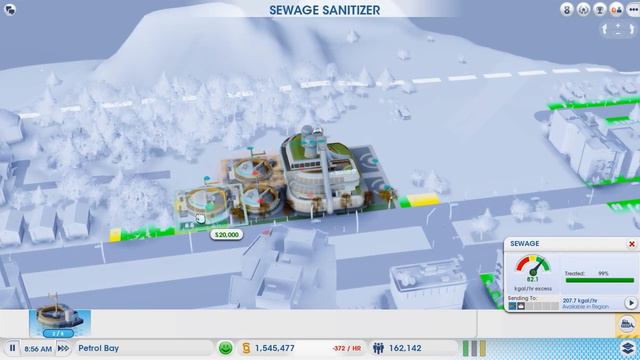Screen dimensions: 640x360
Task: Click the 1,545,477 treasury amount
Action: tap(275, 348)
